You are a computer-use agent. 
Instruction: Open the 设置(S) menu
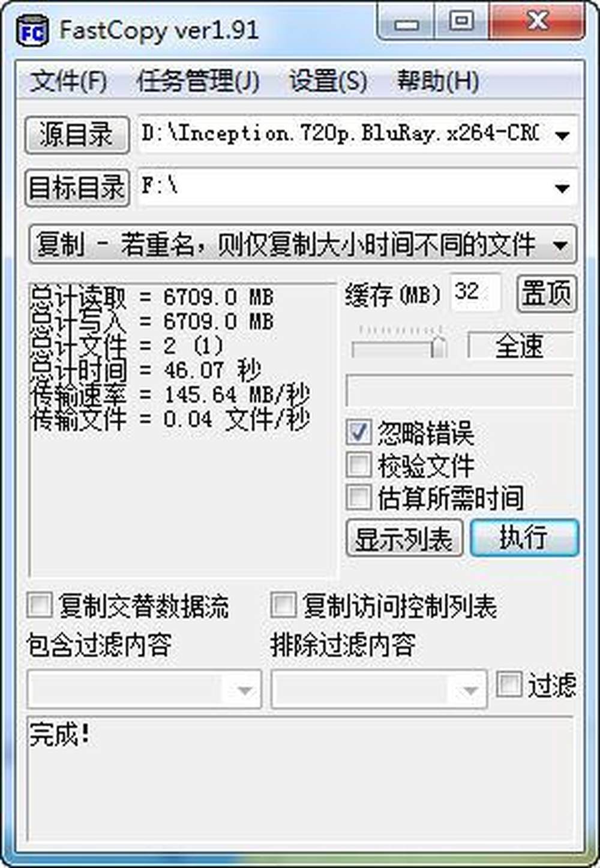(329, 81)
